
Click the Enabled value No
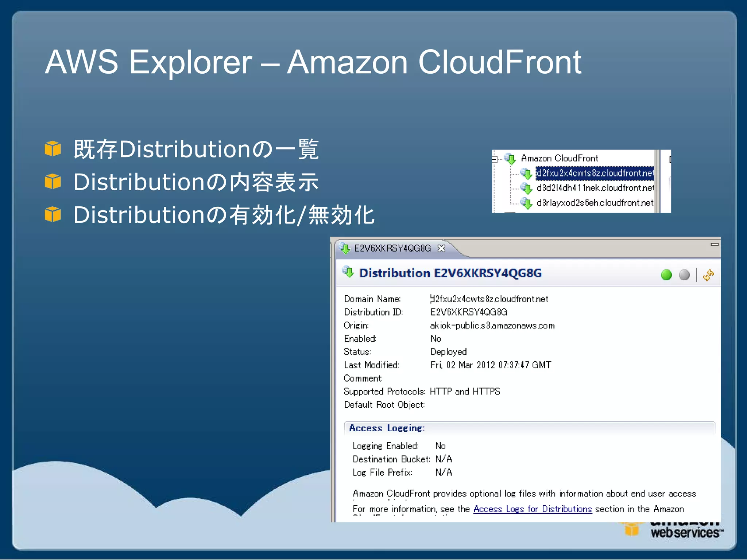click(436, 339)
